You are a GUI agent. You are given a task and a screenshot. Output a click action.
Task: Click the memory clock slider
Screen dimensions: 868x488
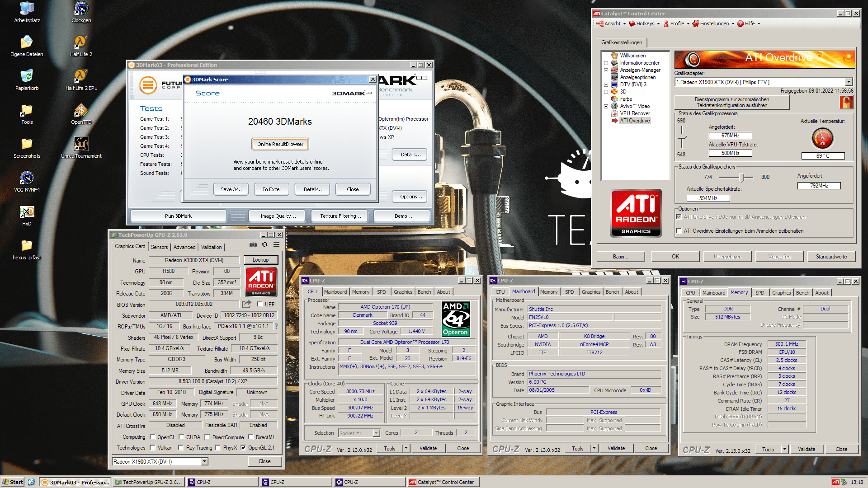tap(741, 177)
